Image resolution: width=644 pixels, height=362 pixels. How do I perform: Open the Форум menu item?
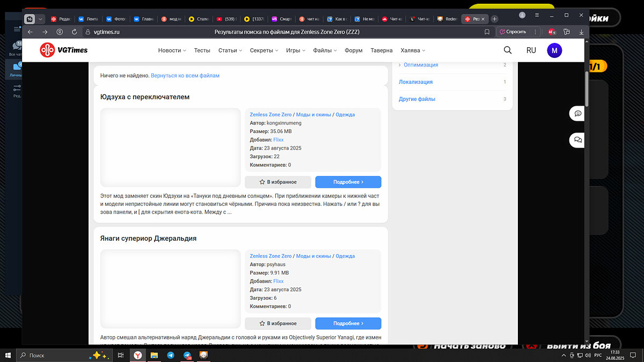(354, 50)
